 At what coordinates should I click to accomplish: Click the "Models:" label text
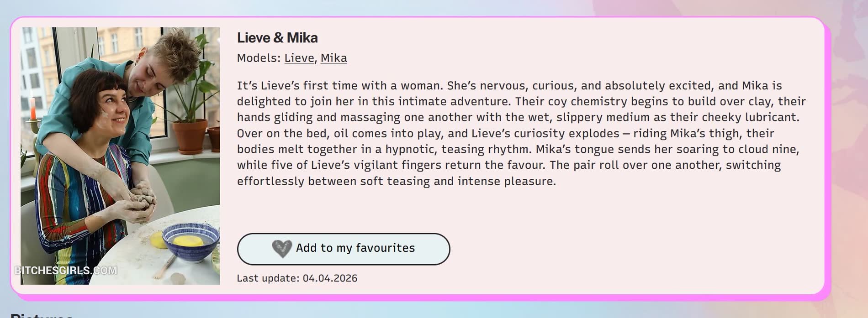tap(259, 58)
